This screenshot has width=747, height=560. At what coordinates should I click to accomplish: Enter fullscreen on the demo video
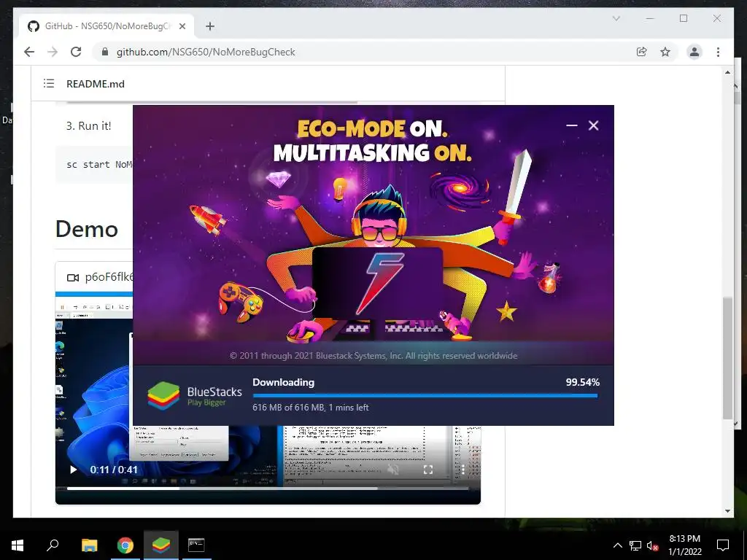coord(427,470)
